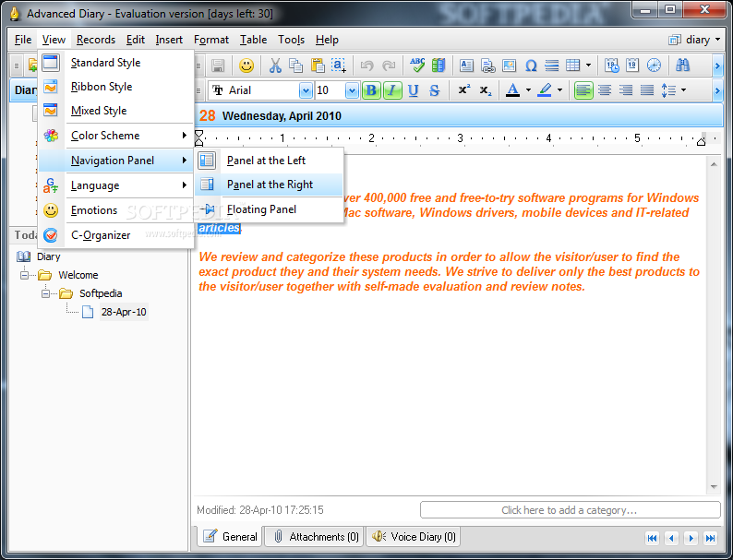
Task: Run spell check with the ABC icon
Action: pos(417,66)
